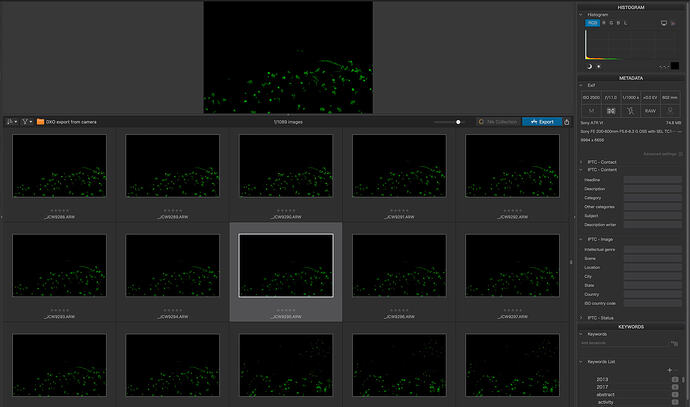
Task: Click the Subject input field
Action: (x=653, y=216)
